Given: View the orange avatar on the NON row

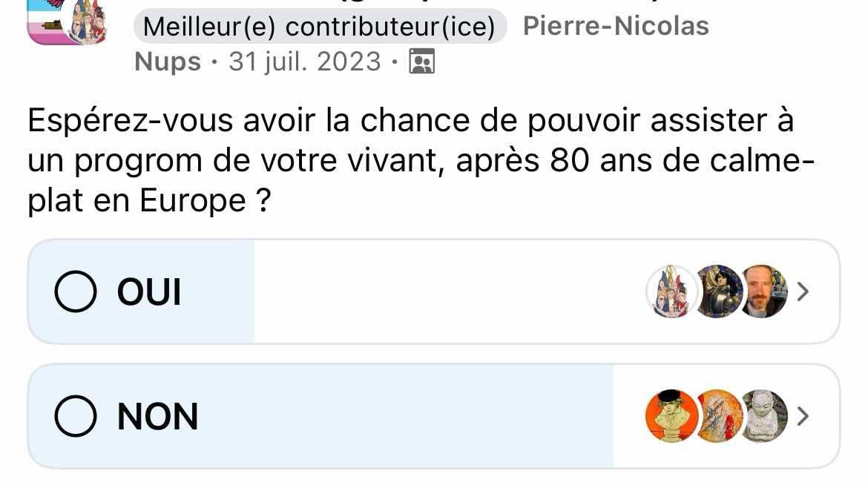Looking at the screenshot, I should coord(671,416).
